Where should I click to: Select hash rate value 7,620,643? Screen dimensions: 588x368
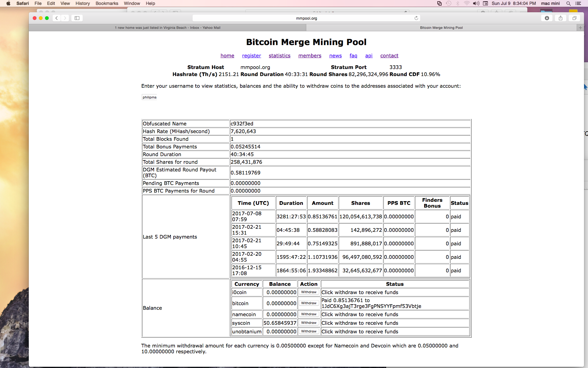point(243,131)
